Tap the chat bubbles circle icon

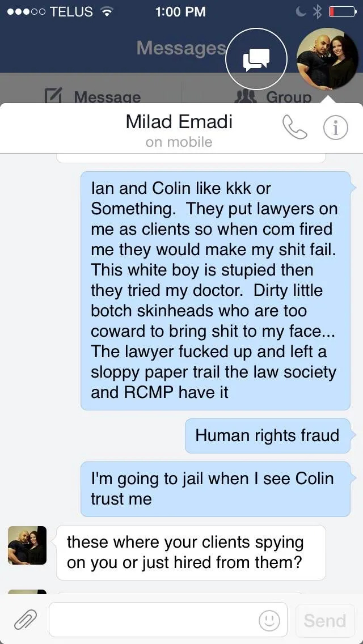pyautogui.click(x=256, y=59)
